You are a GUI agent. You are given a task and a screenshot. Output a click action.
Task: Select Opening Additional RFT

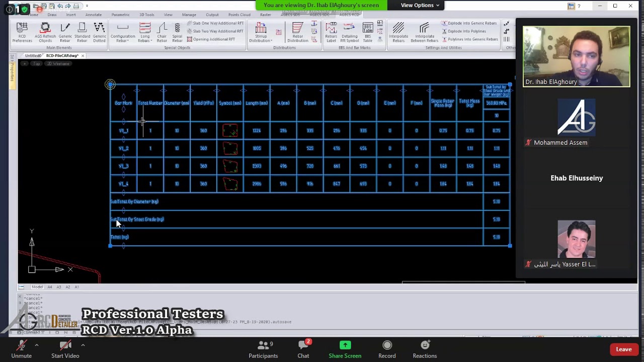(211, 39)
